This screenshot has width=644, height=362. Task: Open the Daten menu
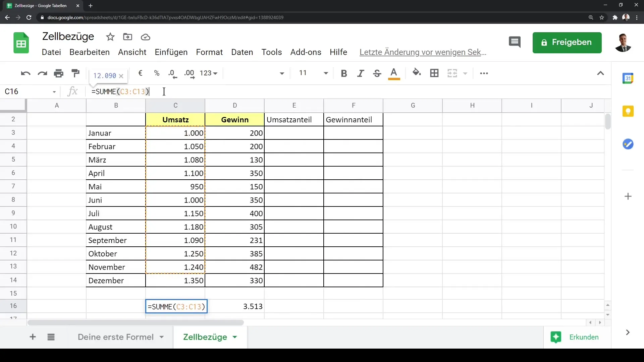click(242, 52)
